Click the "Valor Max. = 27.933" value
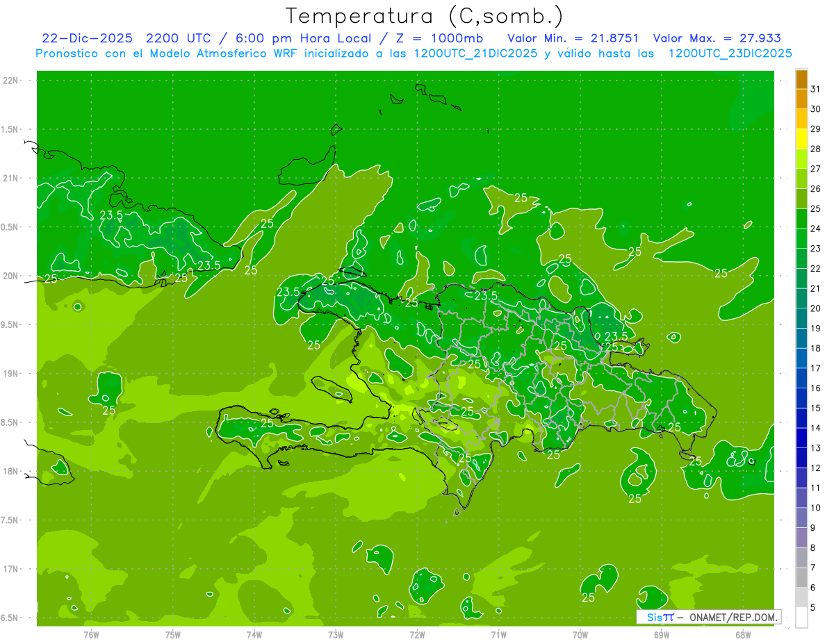 [x=717, y=38]
